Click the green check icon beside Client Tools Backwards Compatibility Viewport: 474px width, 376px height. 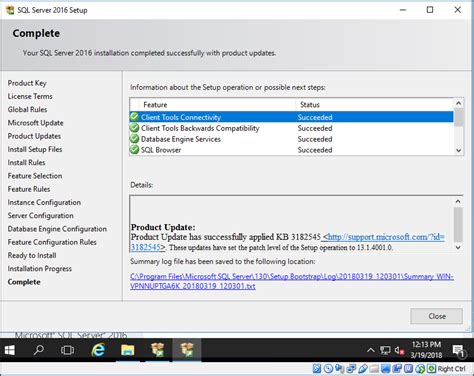pyautogui.click(x=134, y=128)
